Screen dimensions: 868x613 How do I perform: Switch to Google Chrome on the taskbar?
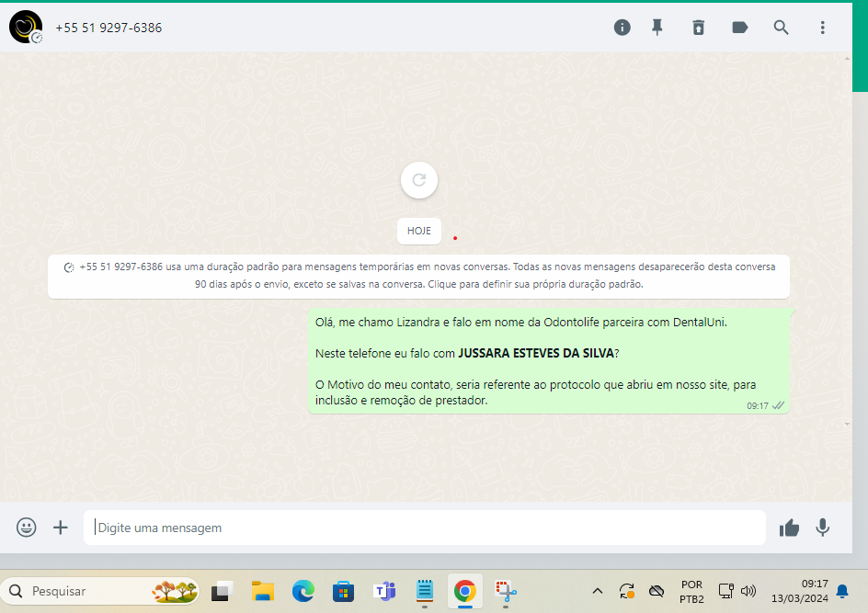point(465,592)
